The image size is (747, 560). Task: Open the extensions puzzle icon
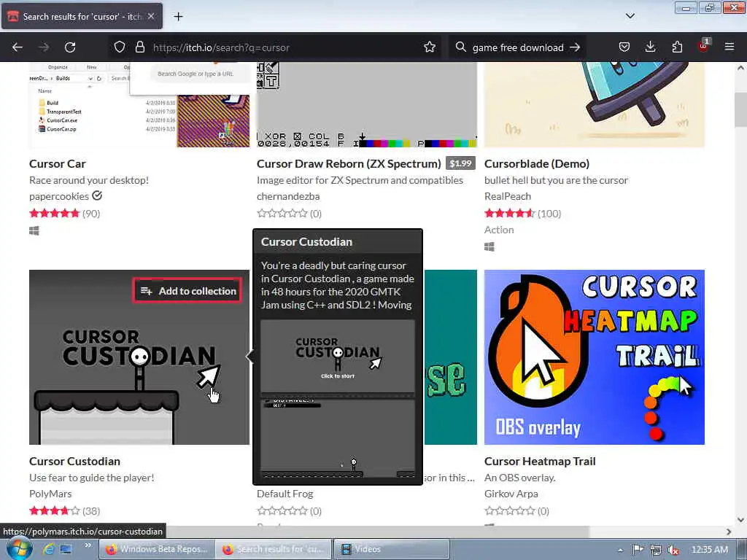point(677,47)
